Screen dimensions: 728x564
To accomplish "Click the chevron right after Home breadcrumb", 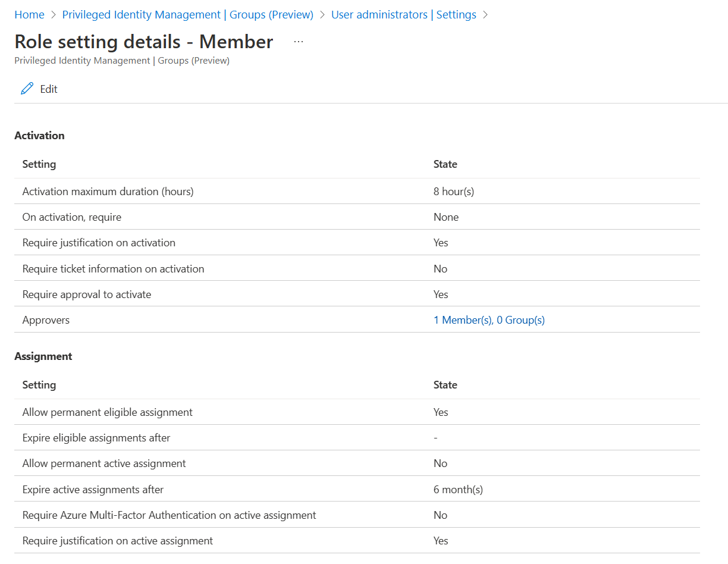I will click(54, 15).
